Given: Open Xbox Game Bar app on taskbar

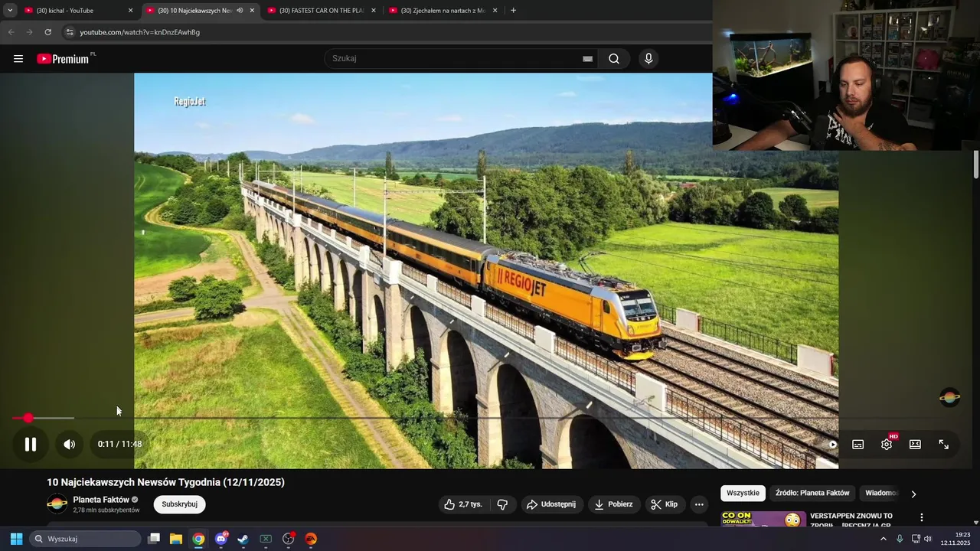Looking at the screenshot, I should (x=266, y=539).
